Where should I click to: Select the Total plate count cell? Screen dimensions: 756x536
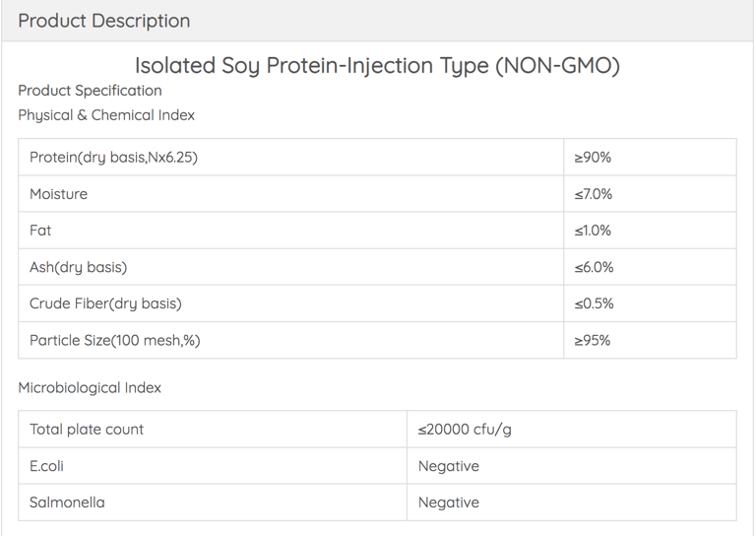[x=213, y=430]
